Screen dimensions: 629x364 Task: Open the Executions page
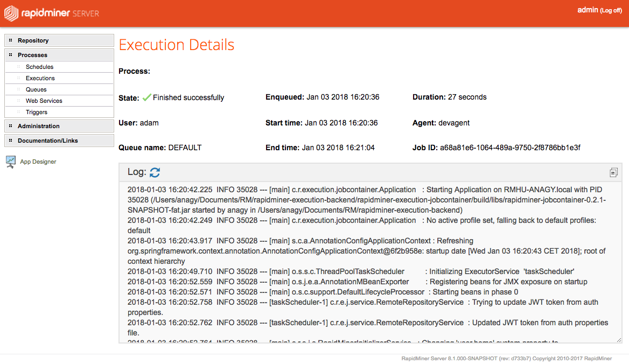40,78
